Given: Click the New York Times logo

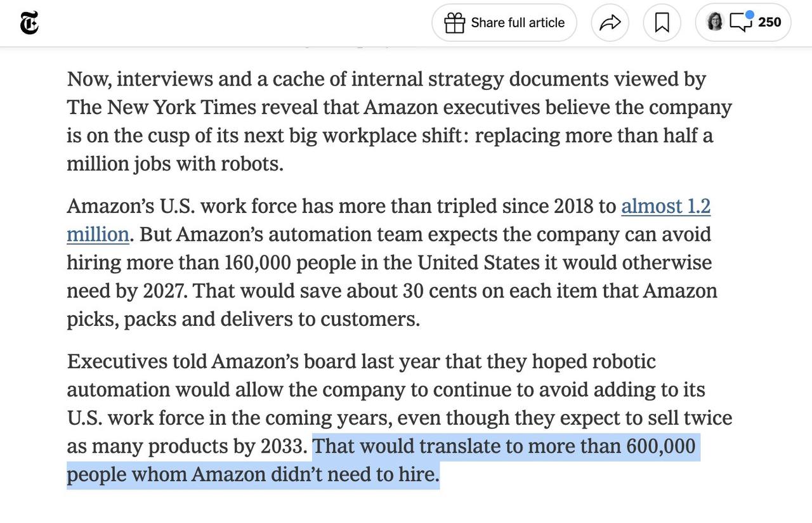Looking at the screenshot, I should click(29, 23).
